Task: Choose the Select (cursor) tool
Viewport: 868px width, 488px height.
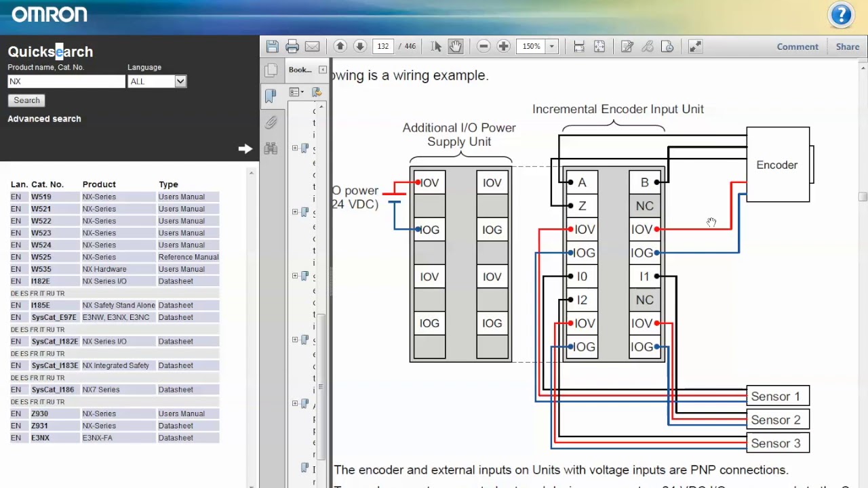Action: point(436,46)
